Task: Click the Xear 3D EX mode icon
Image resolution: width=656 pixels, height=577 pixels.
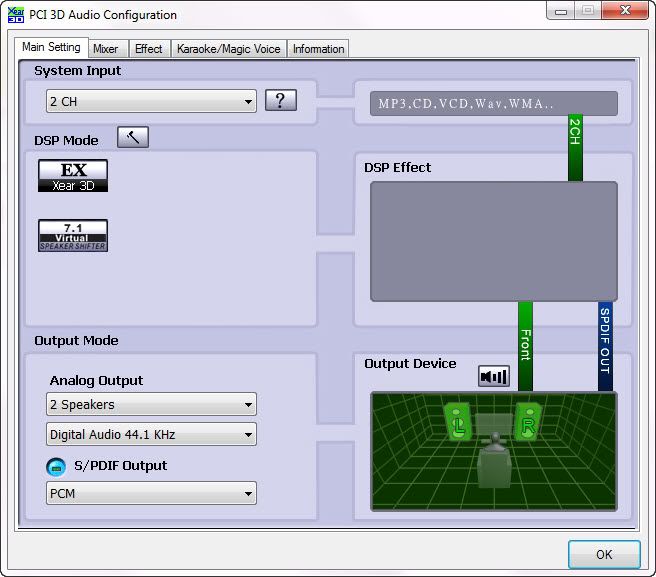Action: [72, 175]
